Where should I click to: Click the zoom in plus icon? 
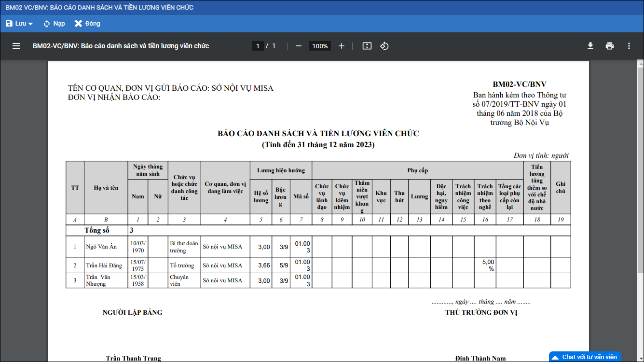click(x=342, y=46)
